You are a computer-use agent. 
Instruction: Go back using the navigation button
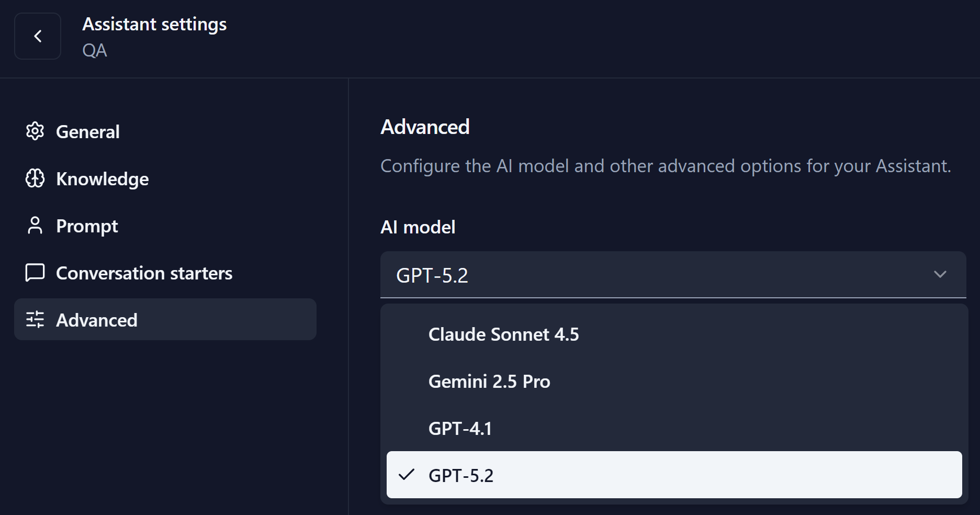tap(38, 36)
